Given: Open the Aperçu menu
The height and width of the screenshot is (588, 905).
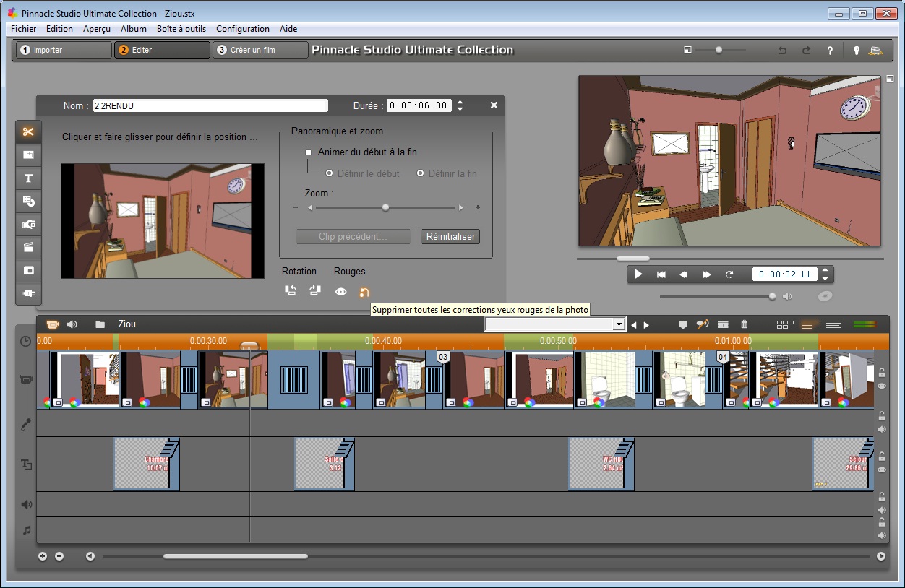Looking at the screenshot, I should 97,29.
